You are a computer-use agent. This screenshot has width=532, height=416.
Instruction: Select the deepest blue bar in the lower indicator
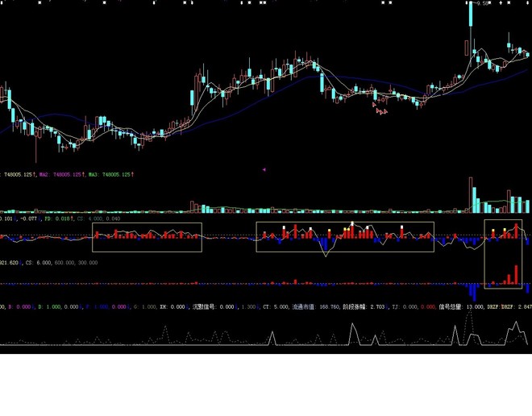[x=474, y=292]
